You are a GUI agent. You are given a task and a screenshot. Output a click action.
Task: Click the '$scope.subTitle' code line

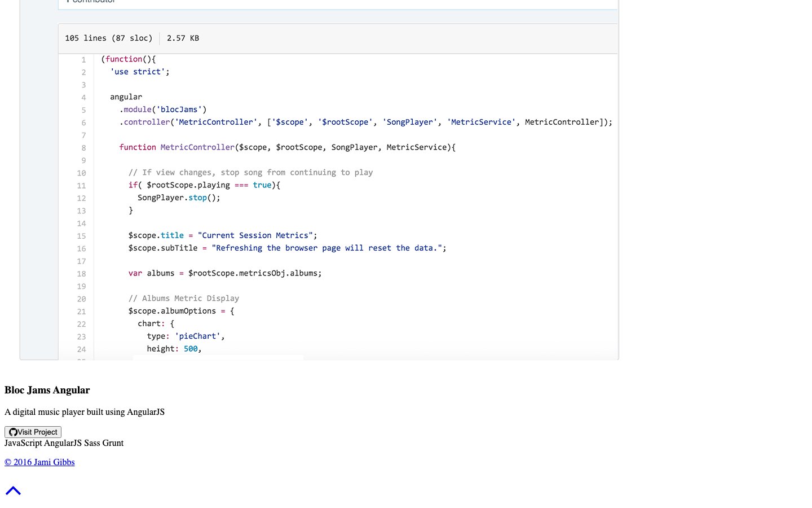point(288,248)
